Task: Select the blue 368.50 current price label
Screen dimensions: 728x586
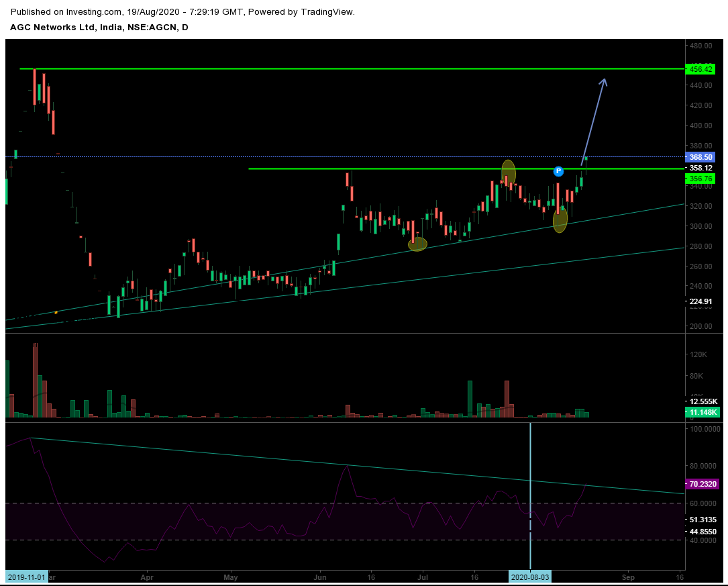Action: tap(700, 158)
